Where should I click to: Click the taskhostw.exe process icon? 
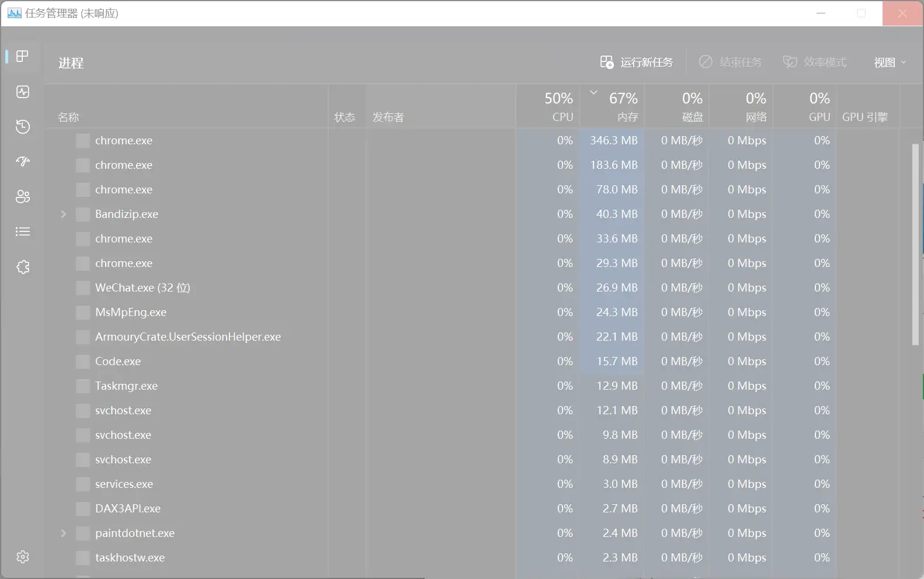click(x=83, y=558)
